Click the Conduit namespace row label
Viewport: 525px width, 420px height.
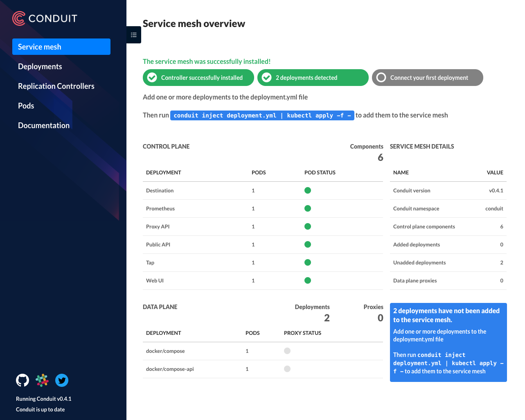click(416, 208)
